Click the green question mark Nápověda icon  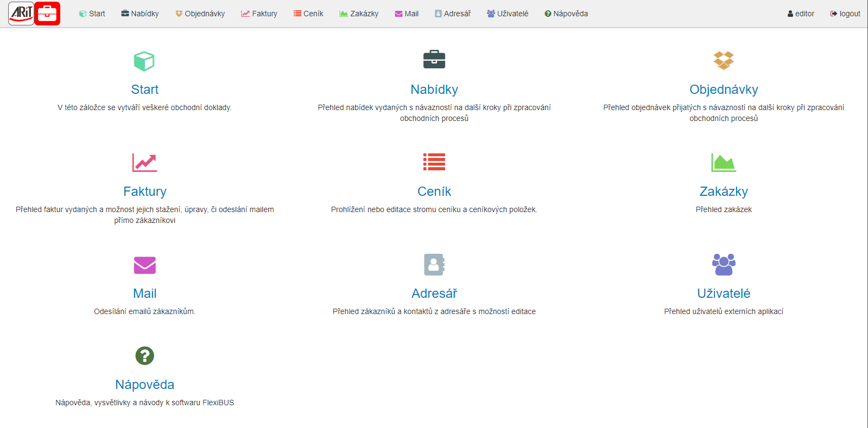(x=144, y=356)
